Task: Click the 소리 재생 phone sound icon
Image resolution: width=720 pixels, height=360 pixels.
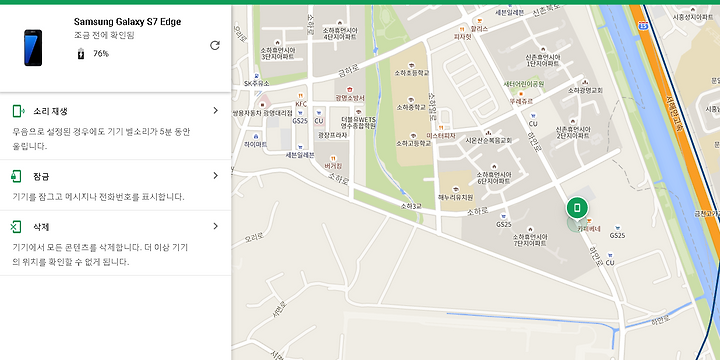Action: point(18,111)
